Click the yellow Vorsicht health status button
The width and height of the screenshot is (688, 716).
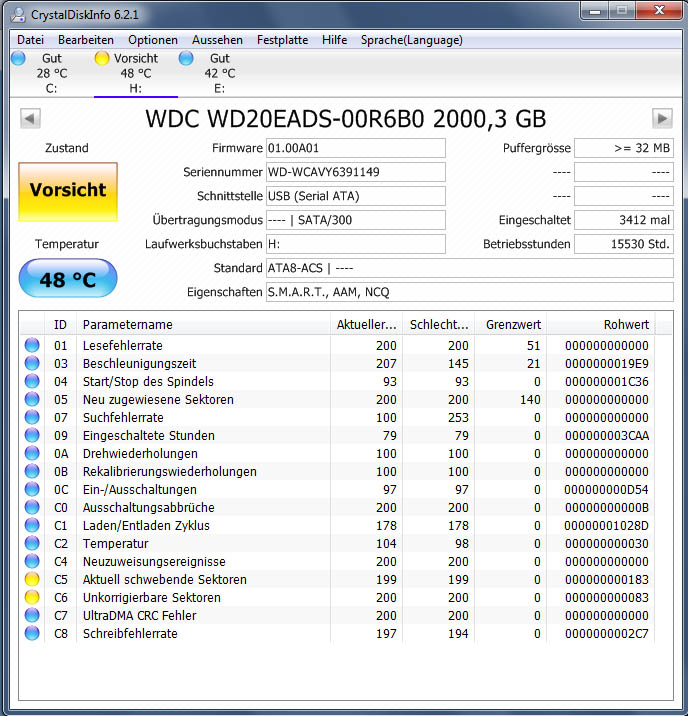(68, 192)
